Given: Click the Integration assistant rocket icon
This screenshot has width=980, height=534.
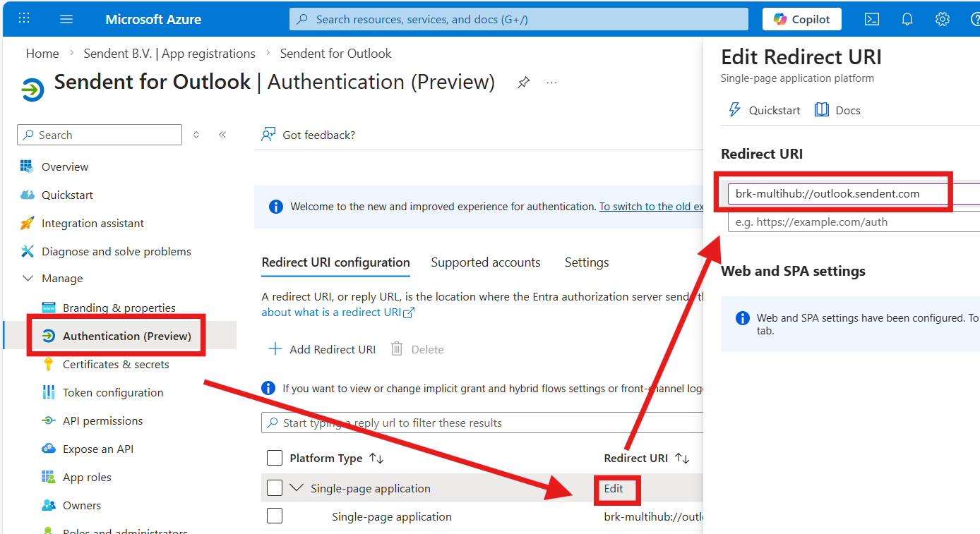Looking at the screenshot, I should tap(28, 223).
